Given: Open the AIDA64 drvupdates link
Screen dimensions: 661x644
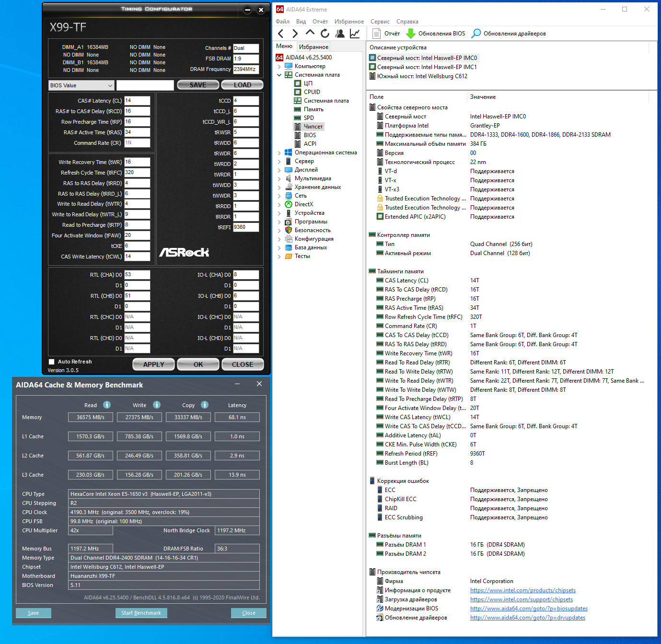Looking at the screenshot, I should (528, 618).
